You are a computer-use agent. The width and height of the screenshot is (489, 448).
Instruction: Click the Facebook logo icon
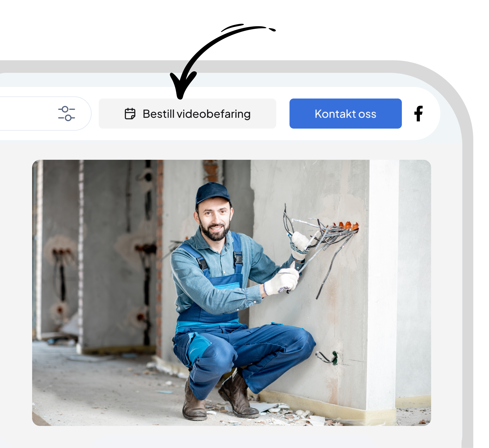[418, 113]
